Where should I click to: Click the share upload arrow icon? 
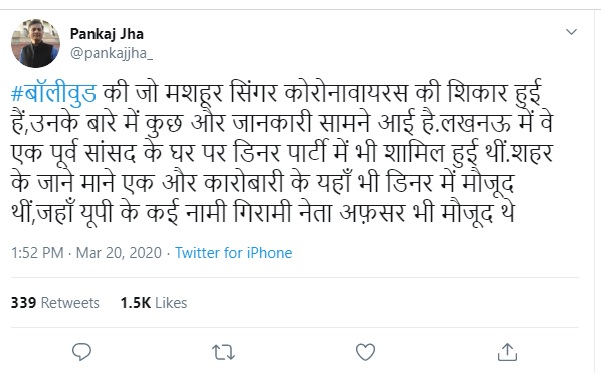[x=507, y=352]
